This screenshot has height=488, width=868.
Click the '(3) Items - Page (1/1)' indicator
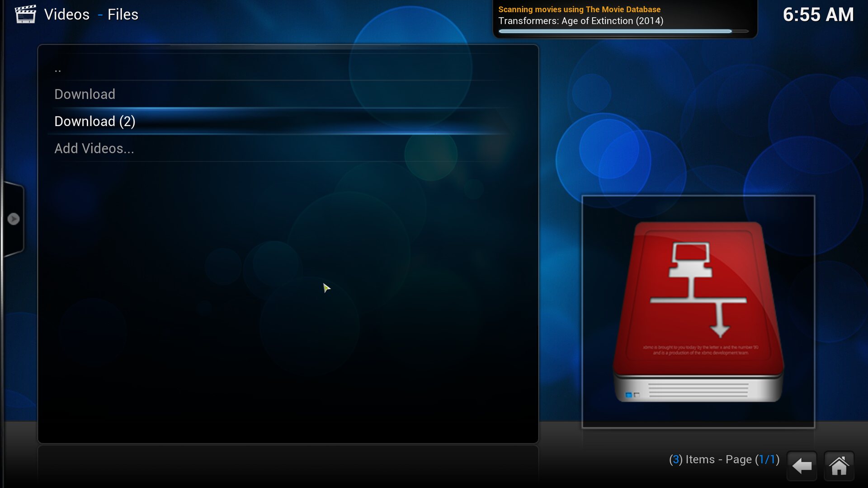click(724, 460)
